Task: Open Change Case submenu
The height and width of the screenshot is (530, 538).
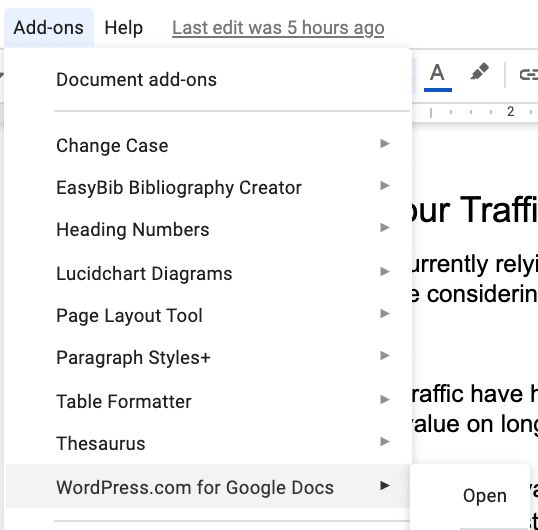Action: point(208,145)
